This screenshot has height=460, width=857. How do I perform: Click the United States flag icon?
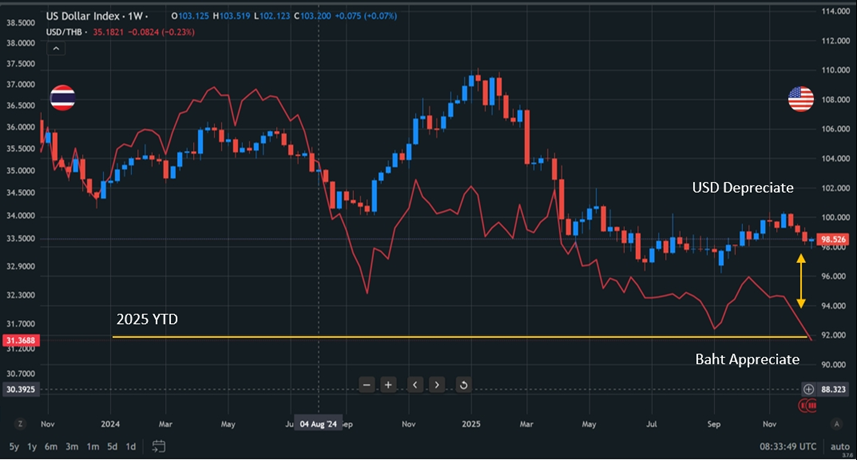(800, 98)
